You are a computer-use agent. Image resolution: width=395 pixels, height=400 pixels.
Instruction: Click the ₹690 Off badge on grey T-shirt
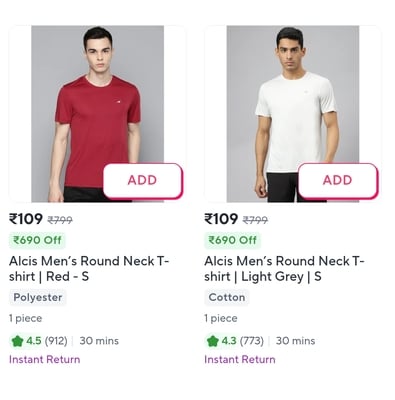(232, 240)
